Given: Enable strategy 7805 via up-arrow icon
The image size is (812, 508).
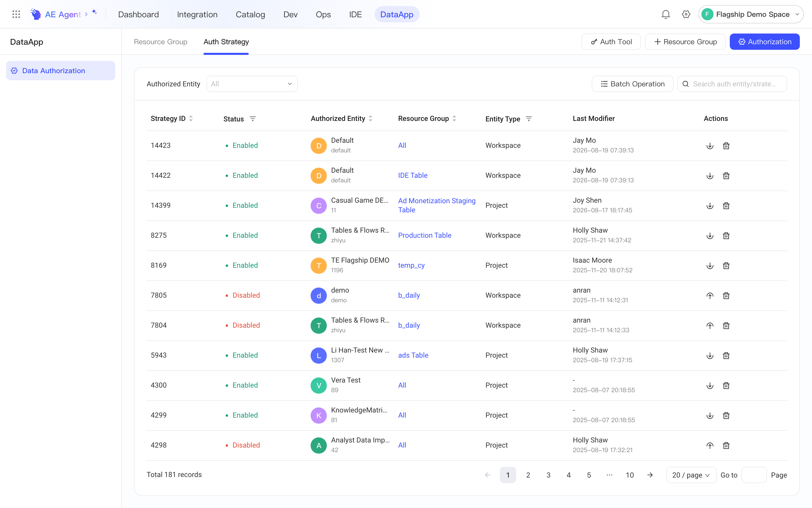Looking at the screenshot, I should [x=710, y=295].
